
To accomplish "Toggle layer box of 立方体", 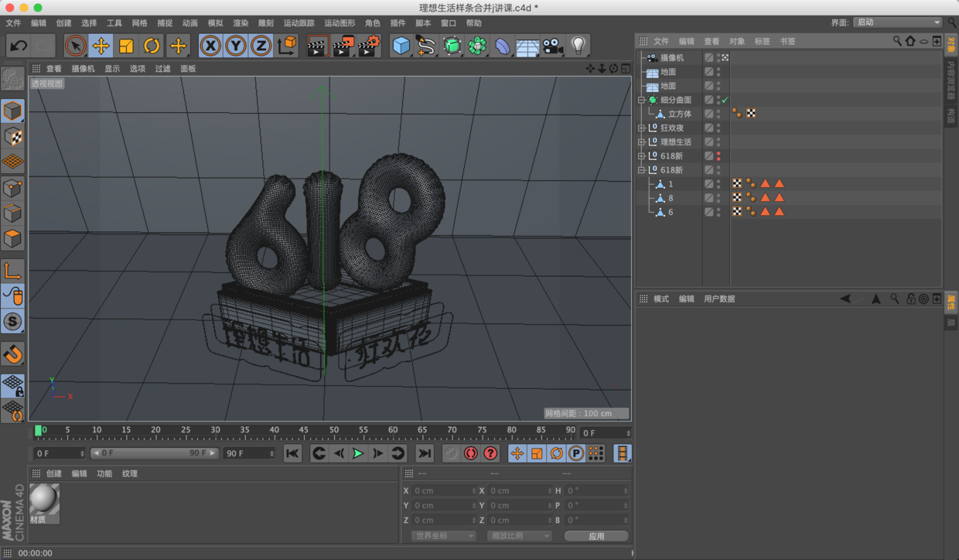I will tap(708, 114).
